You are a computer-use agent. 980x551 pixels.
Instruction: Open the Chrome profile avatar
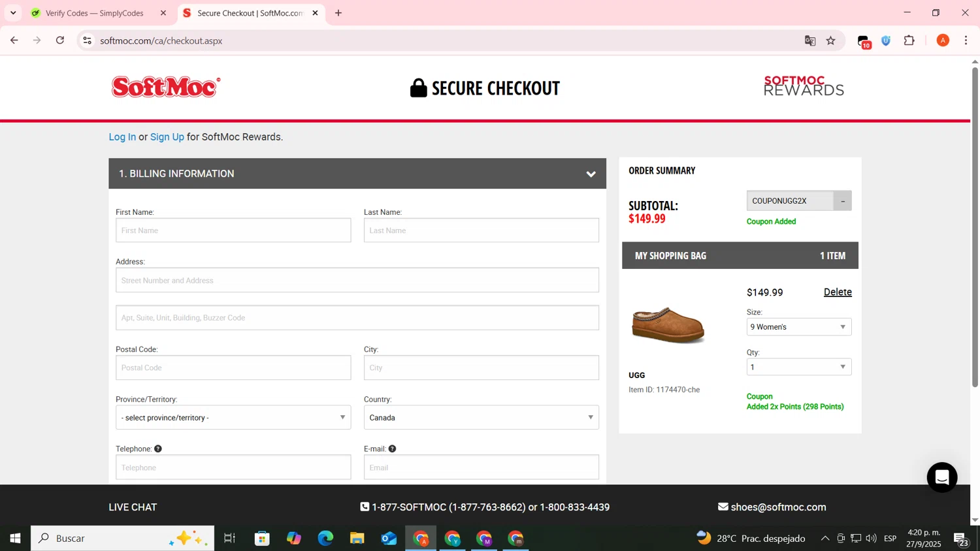tap(942, 40)
